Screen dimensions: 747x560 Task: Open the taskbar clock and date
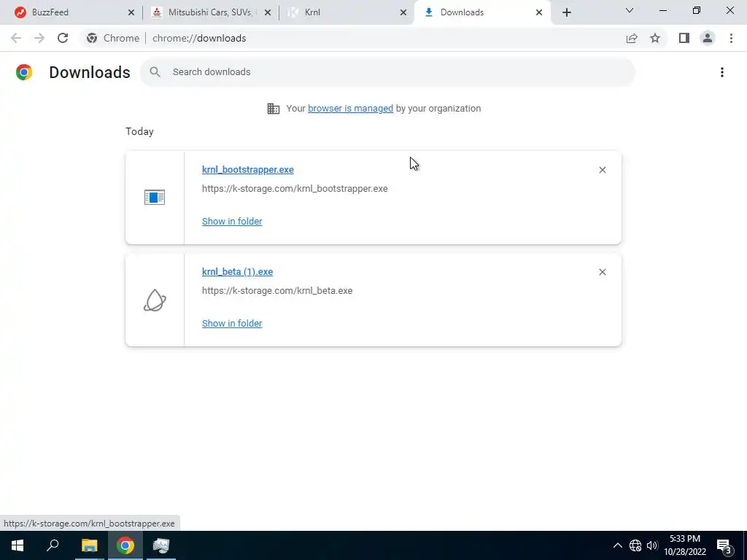point(684,545)
